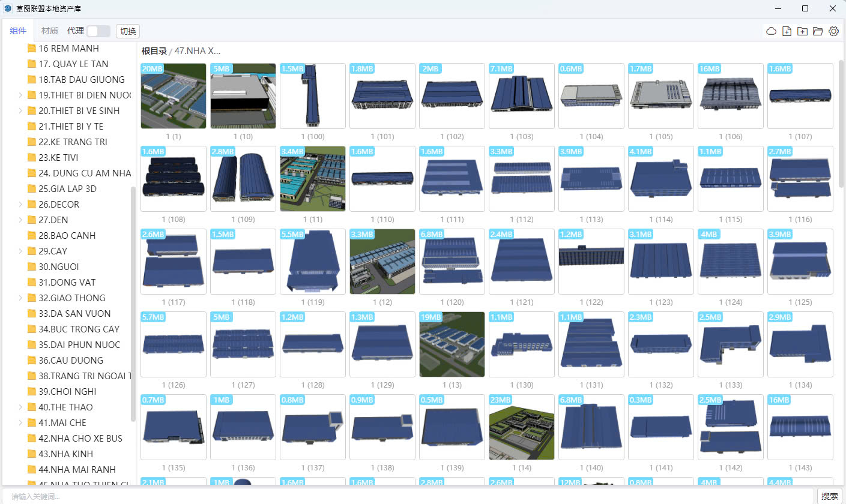The height and width of the screenshot is (504, 846).
Task: Expand the 19.THIET BI DIEN NUOC folder
Action: [x=20, y=95]
